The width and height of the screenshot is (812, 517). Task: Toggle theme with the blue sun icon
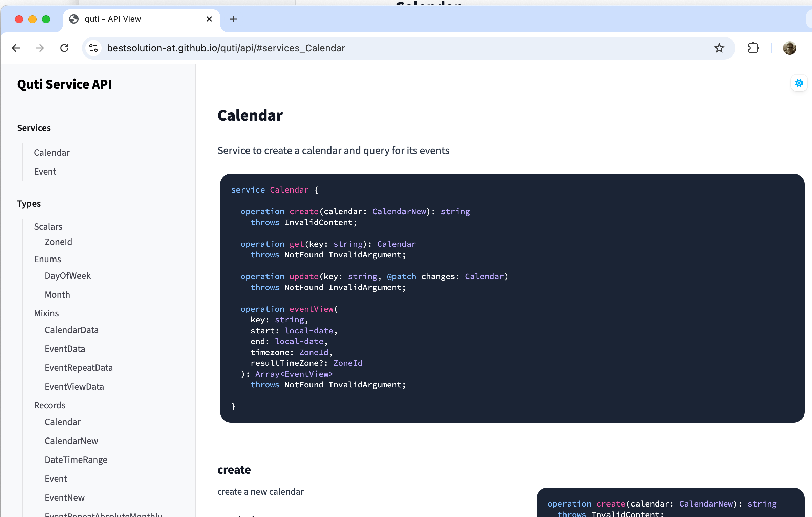[799, 83]
